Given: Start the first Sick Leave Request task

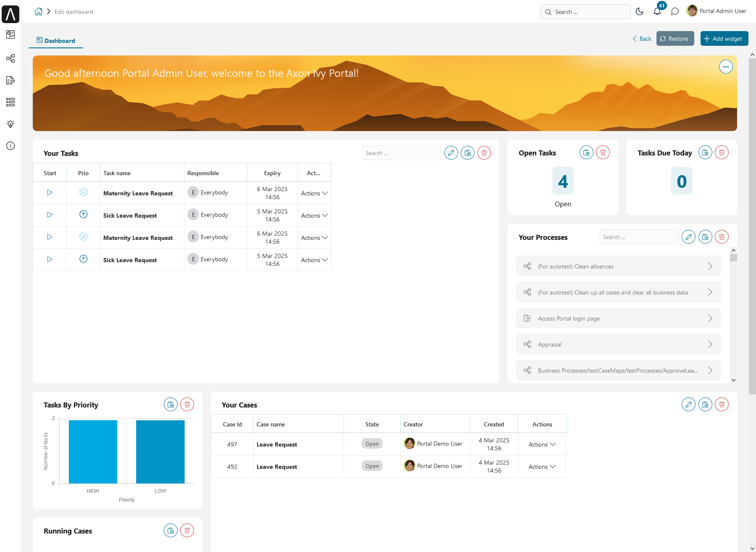Looking at the screenshot, I should pyautogui.click(x=50, y=215).
